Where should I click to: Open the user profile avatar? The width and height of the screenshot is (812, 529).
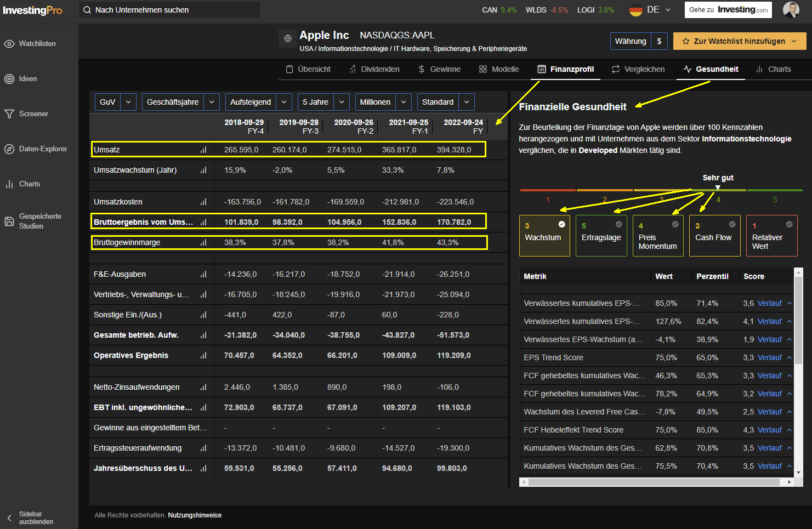pyautogui.click(x=791, y=10)
